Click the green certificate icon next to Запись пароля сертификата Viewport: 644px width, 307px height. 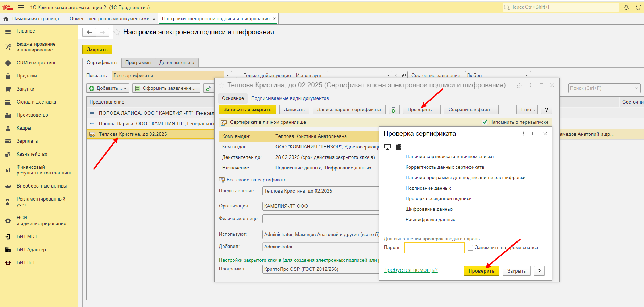[394, 110]
